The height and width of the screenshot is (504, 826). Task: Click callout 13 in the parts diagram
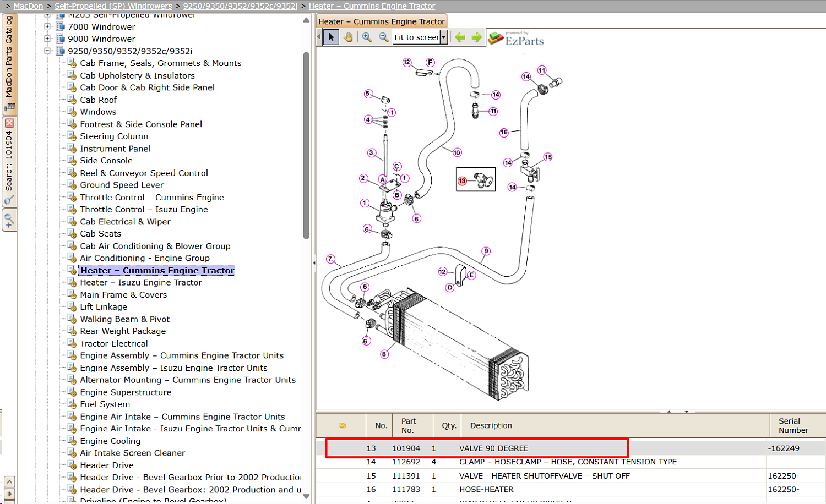pos(462,181)
